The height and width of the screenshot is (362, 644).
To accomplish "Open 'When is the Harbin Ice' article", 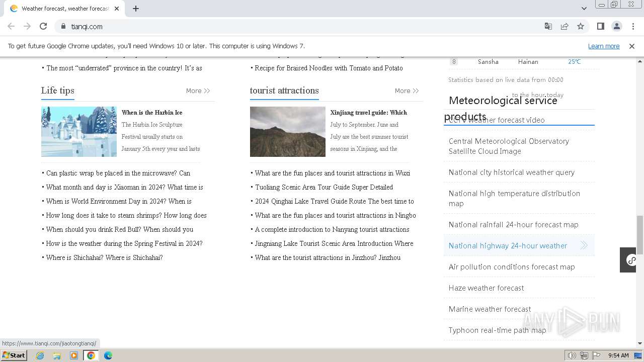I will 152,113.
